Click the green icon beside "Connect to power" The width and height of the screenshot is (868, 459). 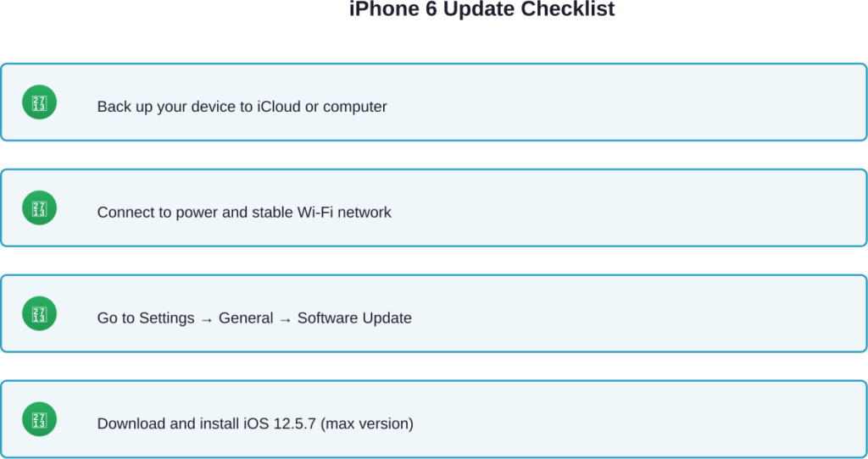[x=39, y=208]
